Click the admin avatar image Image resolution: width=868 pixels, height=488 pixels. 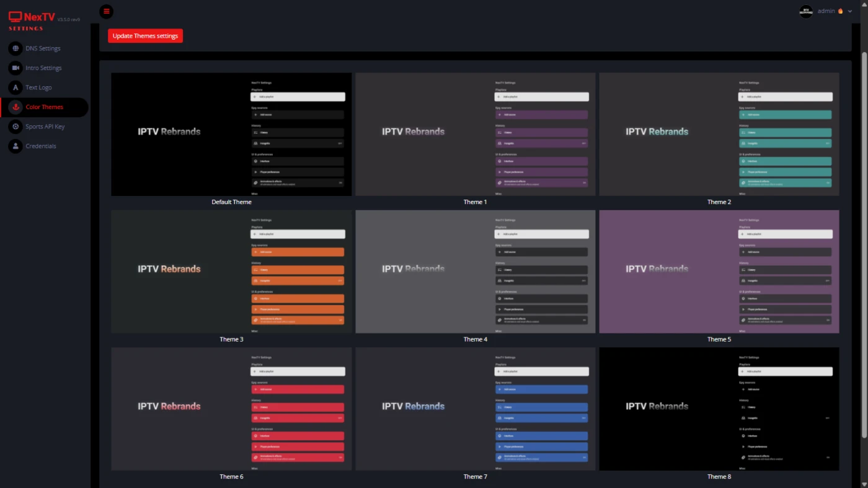(x=806, y=11)
